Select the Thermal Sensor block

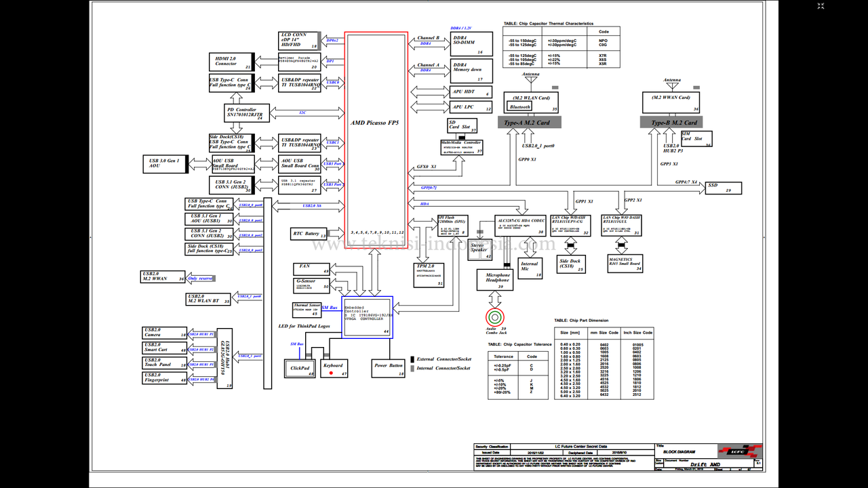307,310
